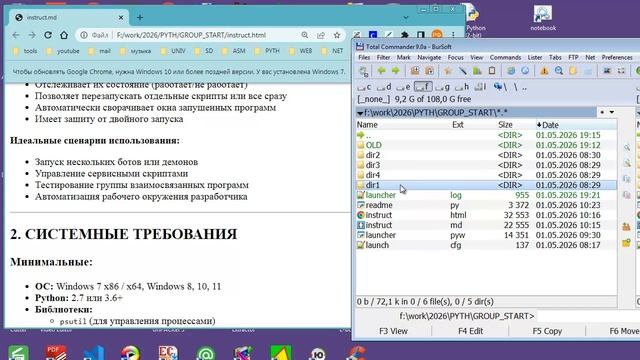Open the Preferences menu
Image resolution: width=640 pixels, height=360 pixels.
[617, 58]
